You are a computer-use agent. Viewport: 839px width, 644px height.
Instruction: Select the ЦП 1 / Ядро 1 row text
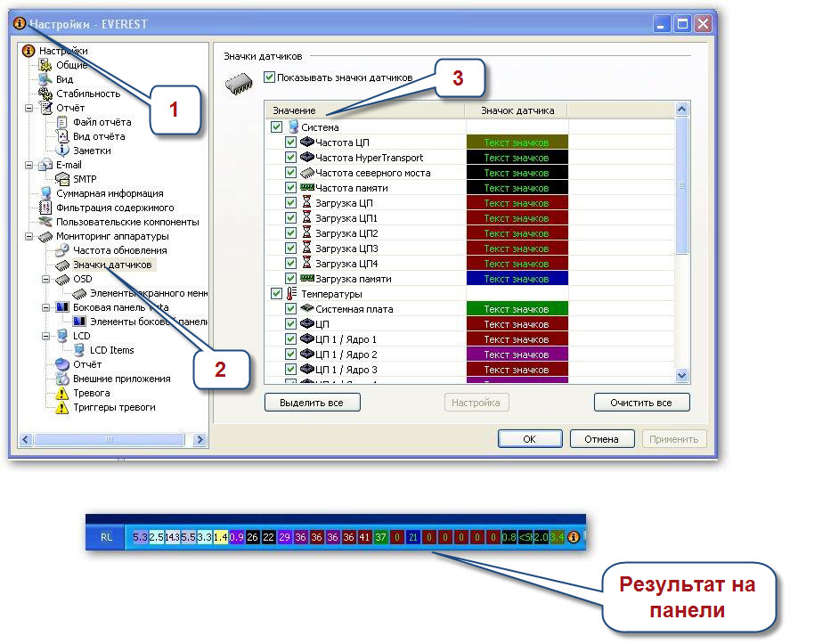coord(346,339)
